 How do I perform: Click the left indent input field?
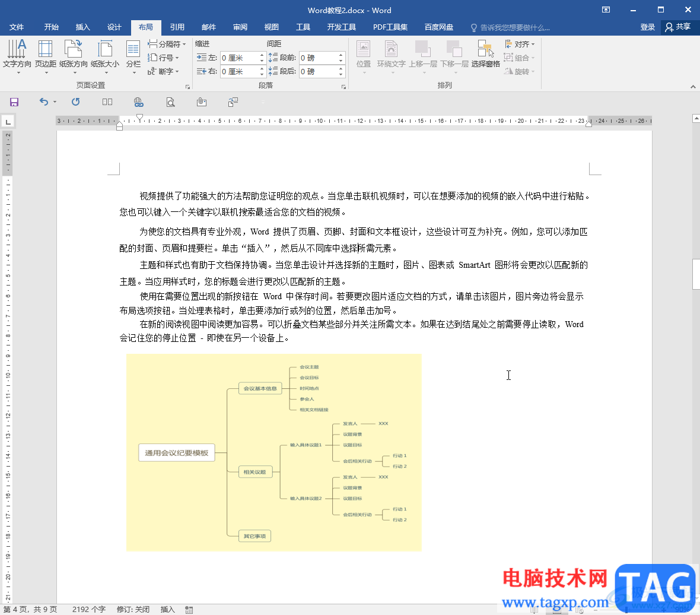239,58
